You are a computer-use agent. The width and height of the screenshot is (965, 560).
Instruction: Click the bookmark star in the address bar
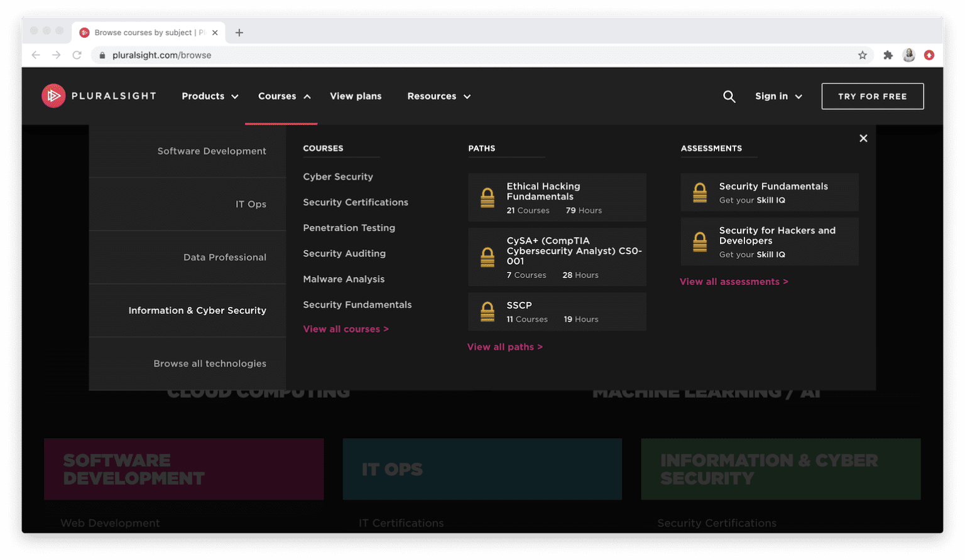[x=863, y=55]
